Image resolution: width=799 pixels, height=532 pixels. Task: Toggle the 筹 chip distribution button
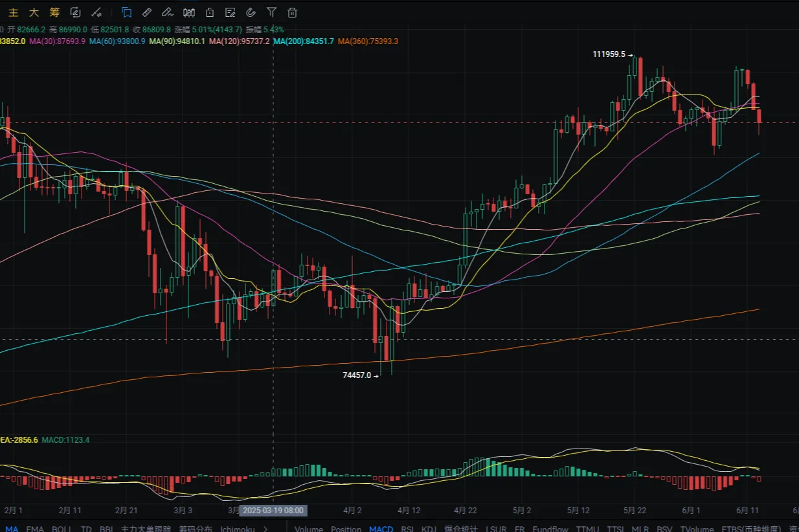pos(54,12)
